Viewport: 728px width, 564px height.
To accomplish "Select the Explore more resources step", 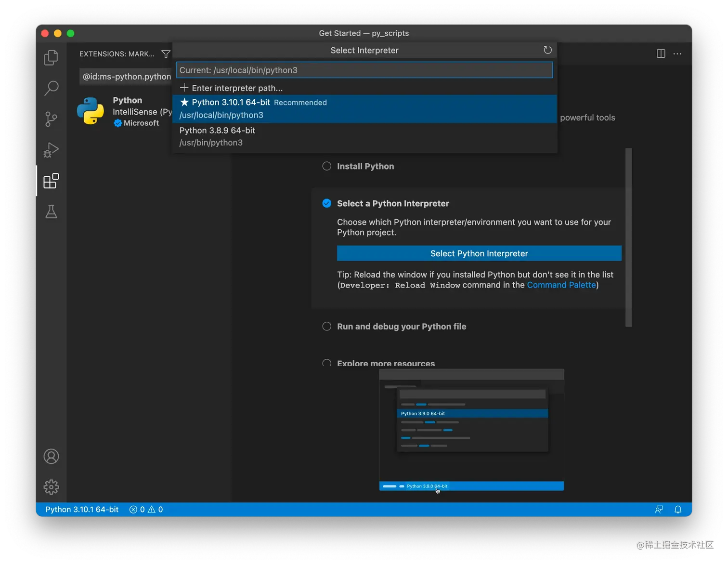I will [x=386, y=363].
